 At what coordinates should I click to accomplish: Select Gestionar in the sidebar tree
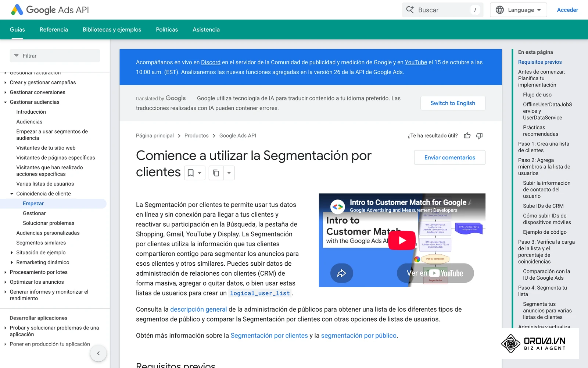(34, 213)
